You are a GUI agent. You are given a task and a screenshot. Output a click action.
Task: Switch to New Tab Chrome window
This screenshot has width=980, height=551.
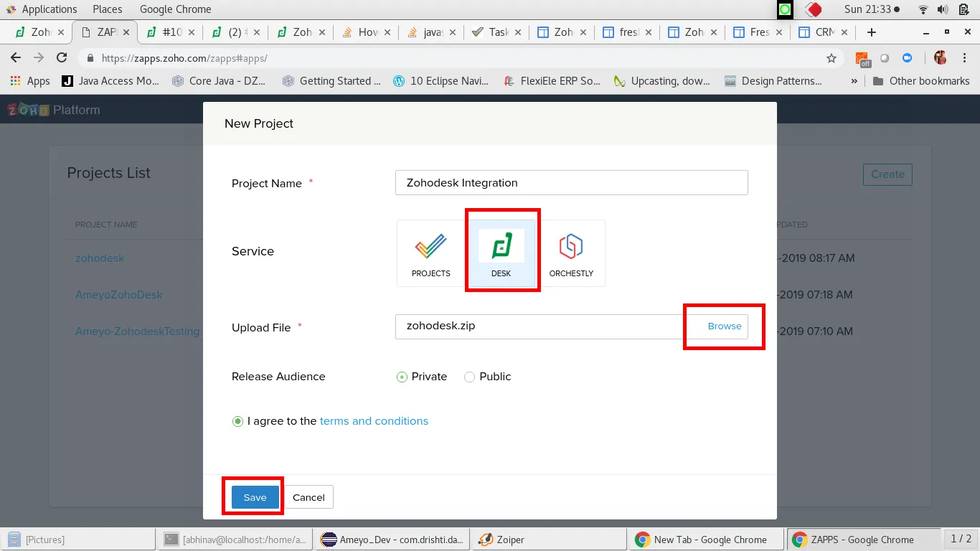[x=707, y=540]
